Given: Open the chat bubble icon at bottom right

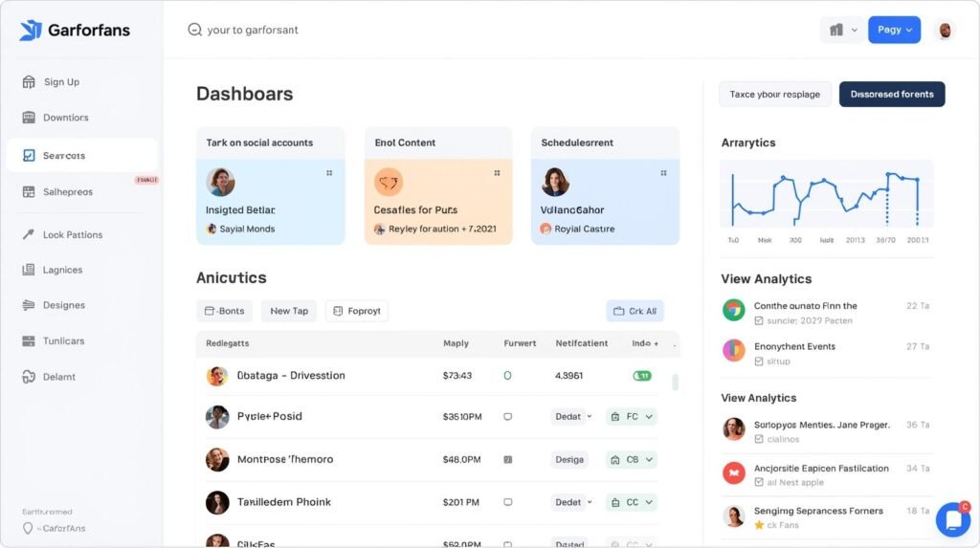Looking at the screenshot, I should click(952, 518).
